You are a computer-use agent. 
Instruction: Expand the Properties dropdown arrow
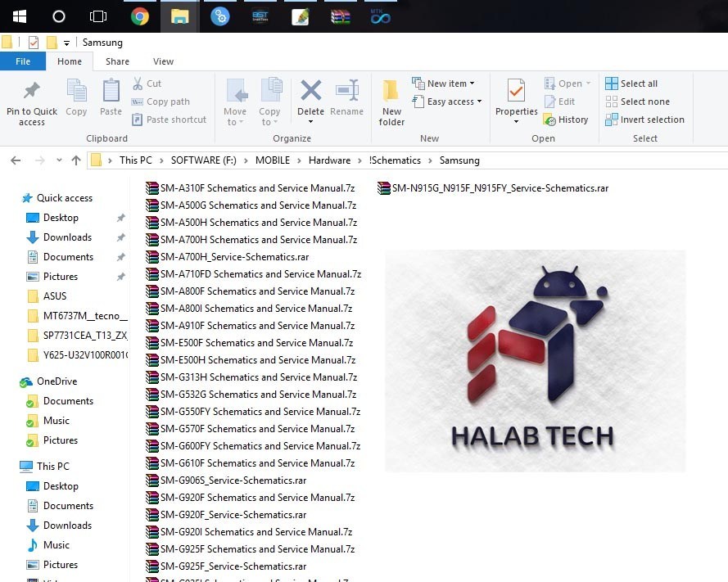[516, 122]
